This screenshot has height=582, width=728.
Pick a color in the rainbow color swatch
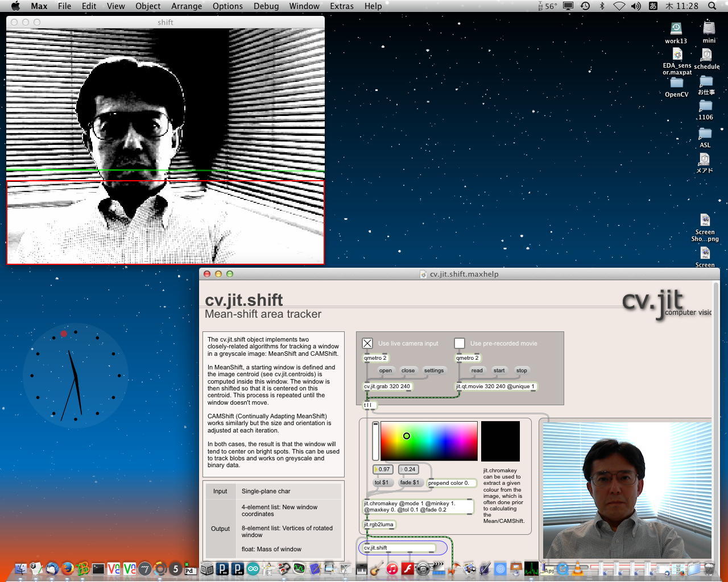(429, 441)
